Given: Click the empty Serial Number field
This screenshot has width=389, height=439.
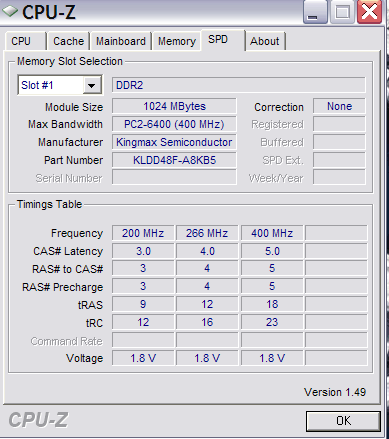Looking at the screenshot, I should (174, 177).
